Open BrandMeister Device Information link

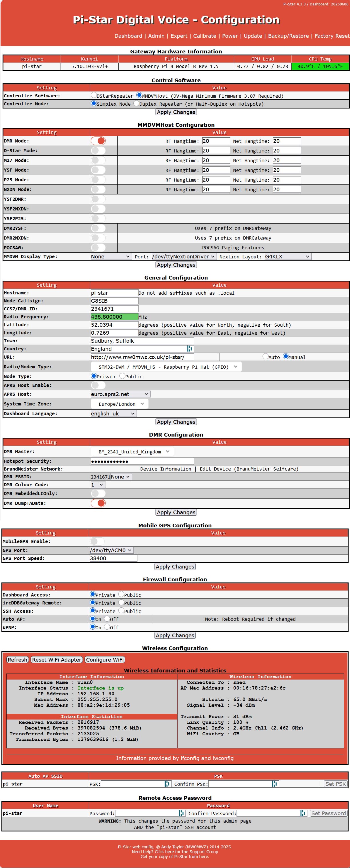tap(165, 469)
